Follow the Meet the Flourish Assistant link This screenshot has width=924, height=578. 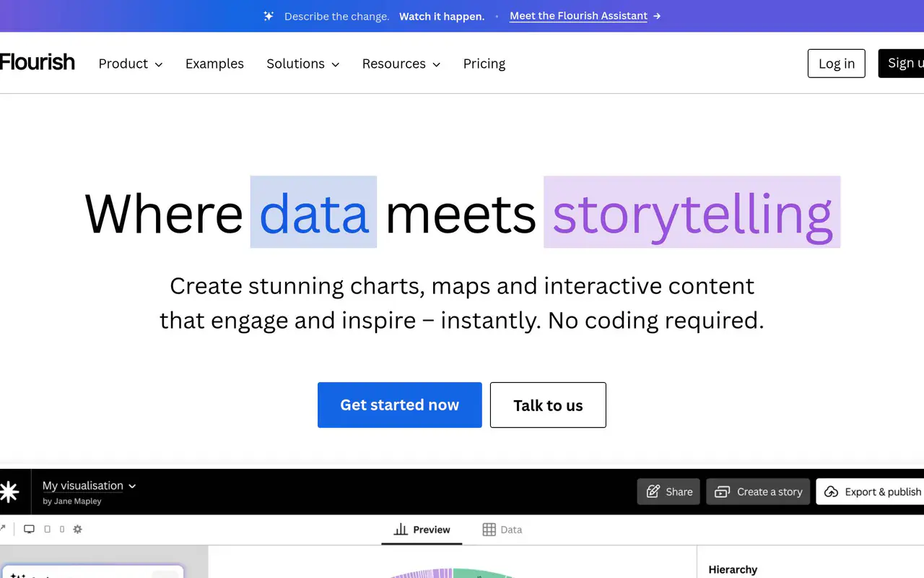point(585,16)
